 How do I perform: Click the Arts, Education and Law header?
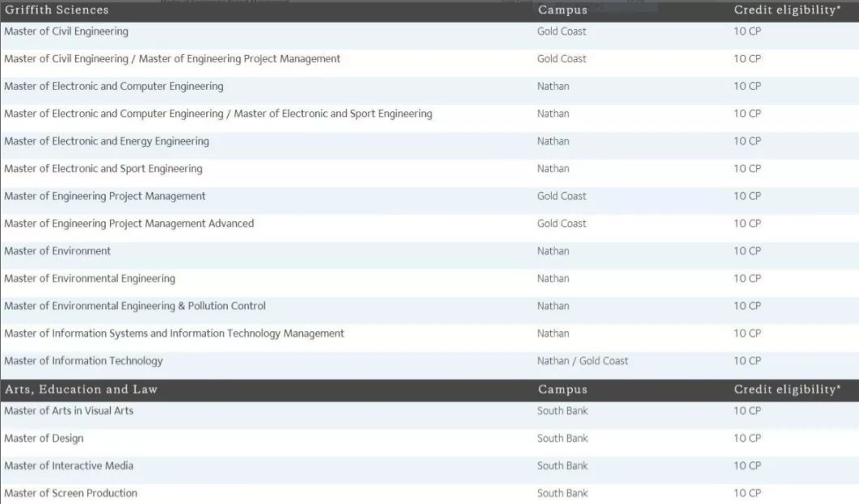[81, 389]
